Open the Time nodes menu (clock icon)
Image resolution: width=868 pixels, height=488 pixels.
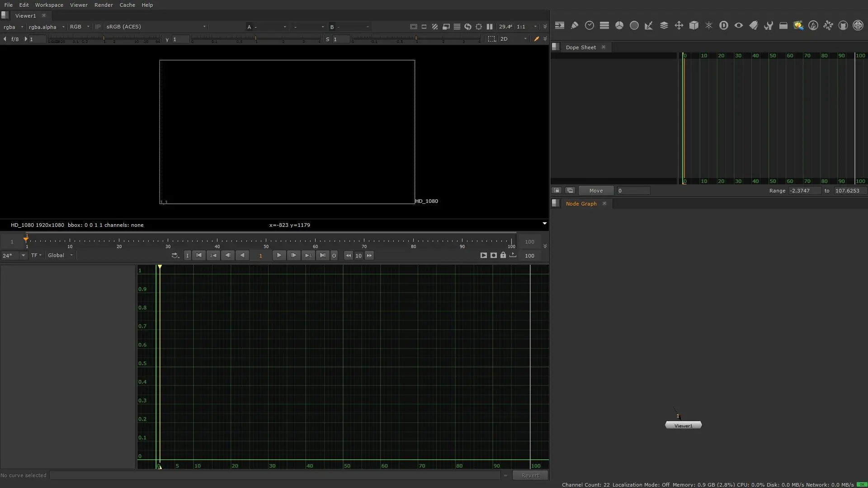tap(590, 26)
